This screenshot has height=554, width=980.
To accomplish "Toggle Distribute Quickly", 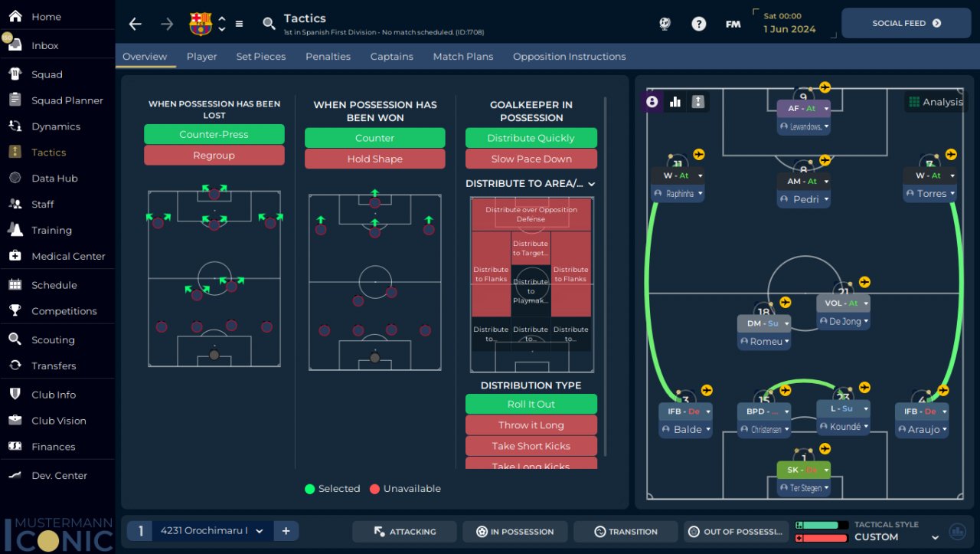I will [531, 138].
